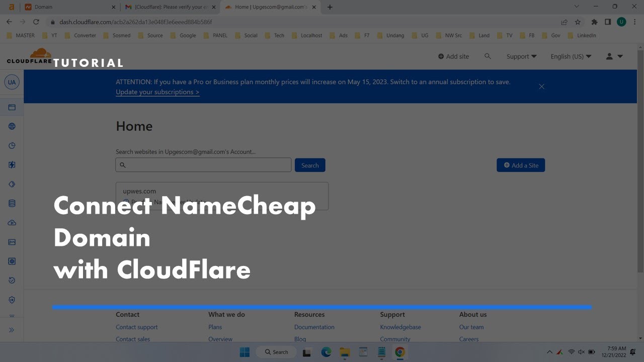Open the Analytics pie-chart sidebar icon
The height and width of the screenshot is (362, 644).
pos(12,146)
